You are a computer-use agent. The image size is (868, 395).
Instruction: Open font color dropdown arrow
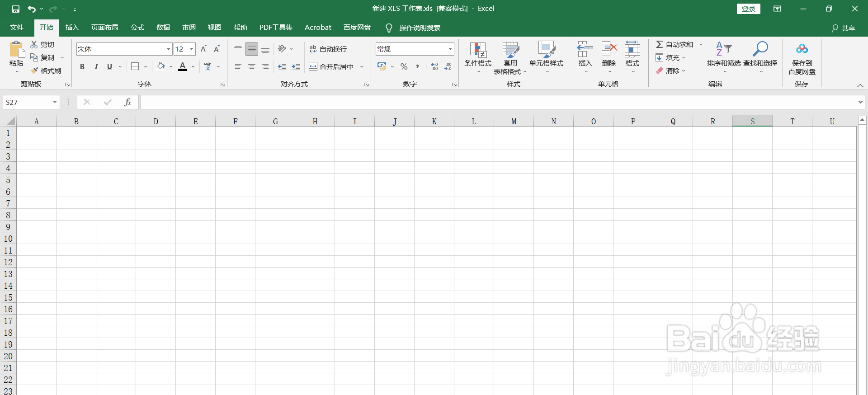[193, 66]
